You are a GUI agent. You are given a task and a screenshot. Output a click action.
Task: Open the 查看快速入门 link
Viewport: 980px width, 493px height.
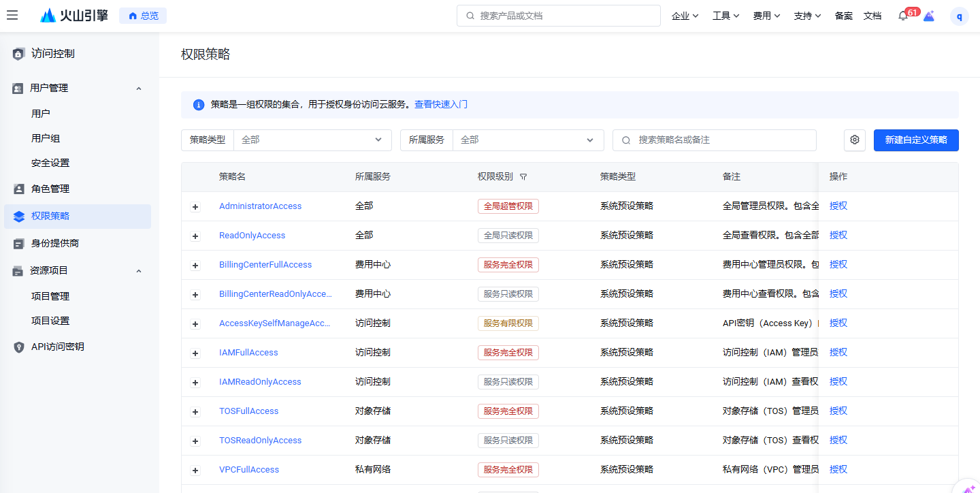point(440,105)
